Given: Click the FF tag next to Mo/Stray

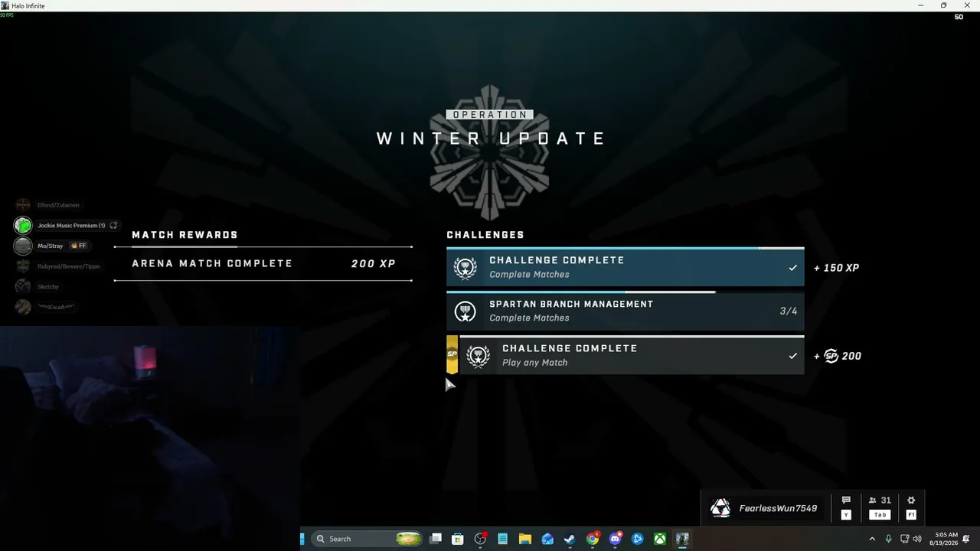Looking at the screenshot, I should (79, 246).
